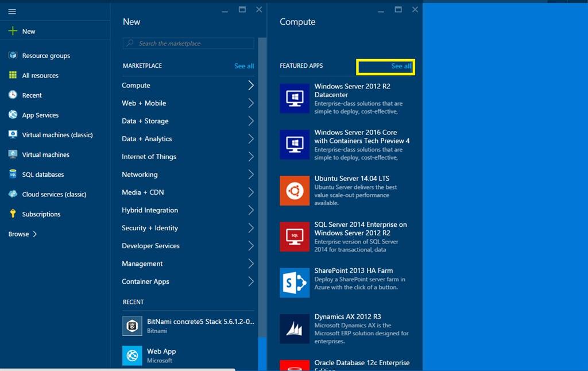Expand Networking chevron

point(251,175)
